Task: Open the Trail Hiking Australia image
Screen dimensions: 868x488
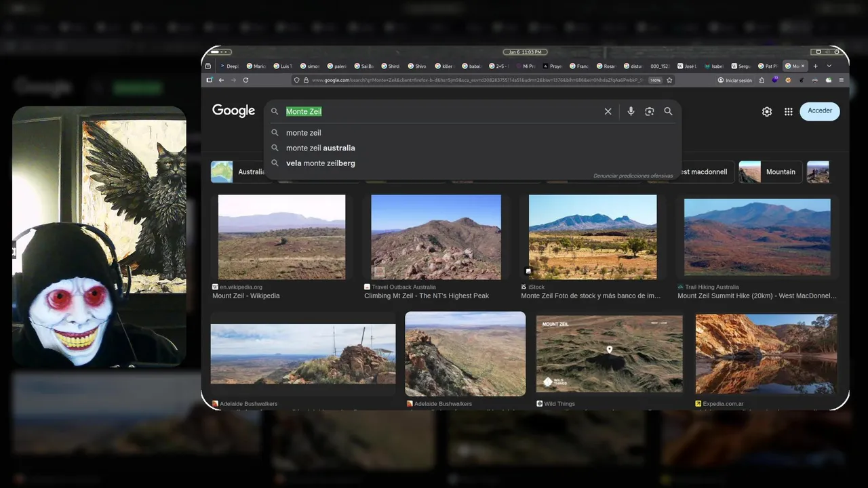Action: tap(757, 237)
